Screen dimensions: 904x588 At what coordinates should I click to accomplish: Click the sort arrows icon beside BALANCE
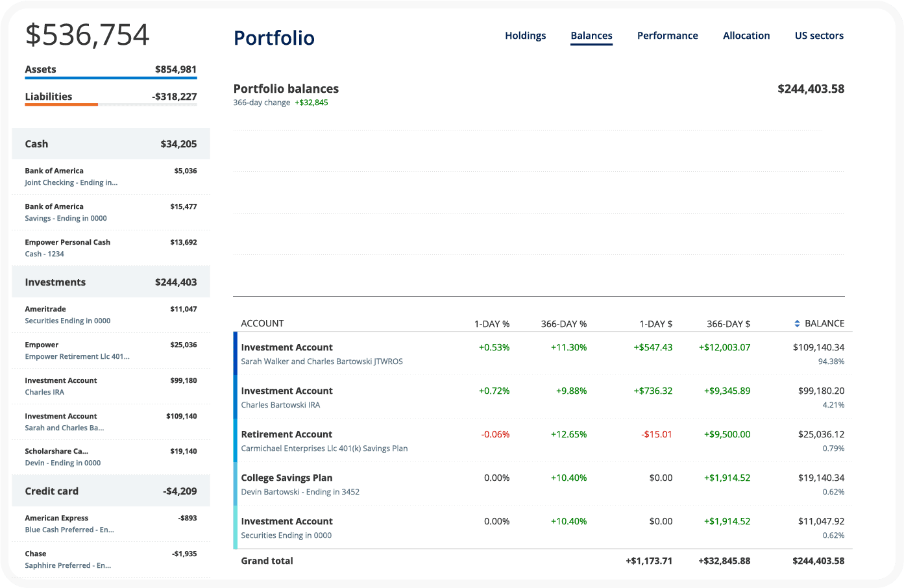[x=797, y=323]
